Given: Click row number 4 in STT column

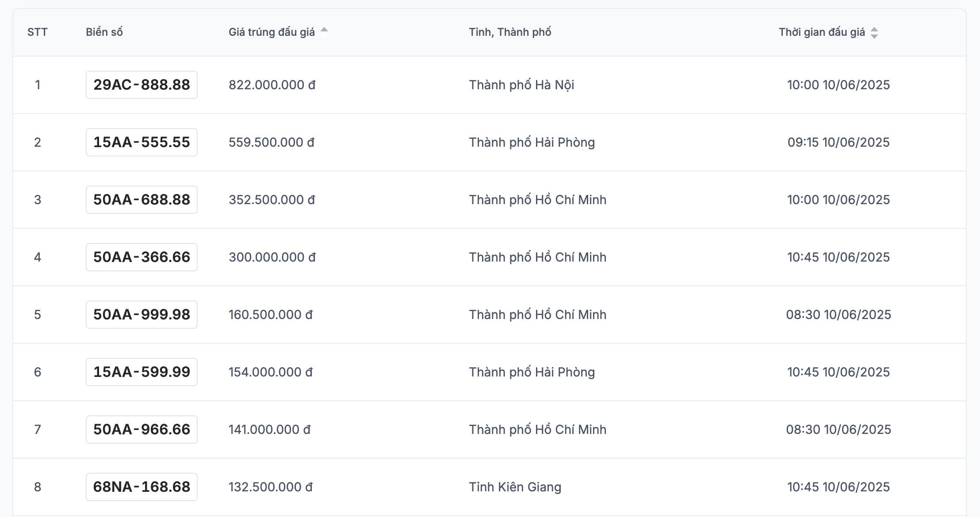Looking at the screenshot, I should coord(38,257).
